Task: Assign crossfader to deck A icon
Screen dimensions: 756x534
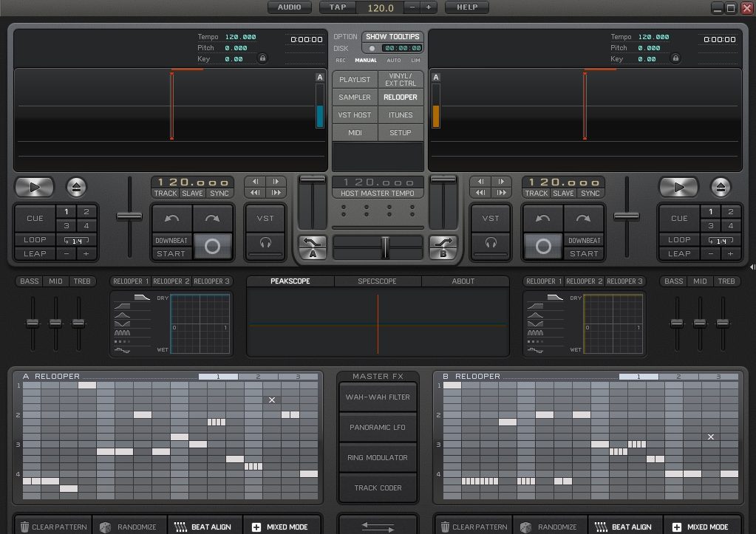Action: pos(313,247)
